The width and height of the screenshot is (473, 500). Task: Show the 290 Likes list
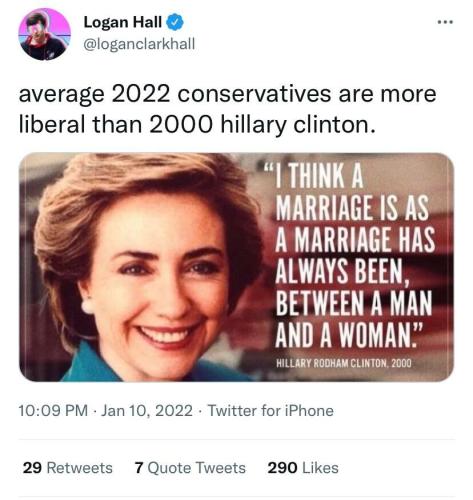[x=303, y=468]
